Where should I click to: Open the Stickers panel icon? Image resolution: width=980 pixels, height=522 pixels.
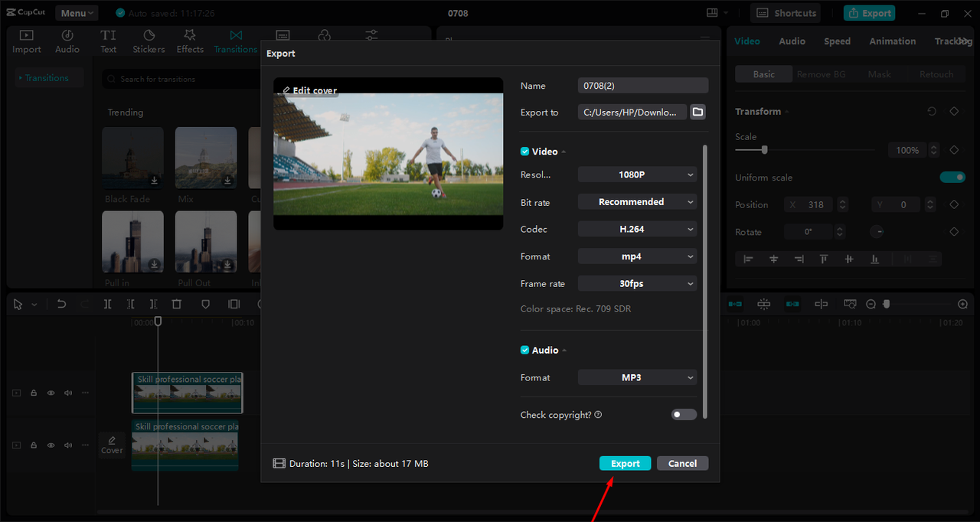point(149,35)
